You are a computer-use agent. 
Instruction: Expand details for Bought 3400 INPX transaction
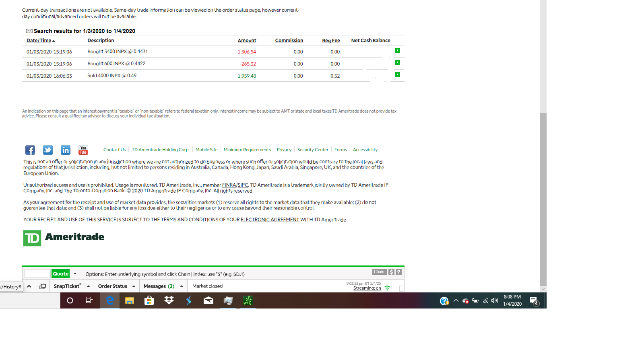click(x=397, y=51)
